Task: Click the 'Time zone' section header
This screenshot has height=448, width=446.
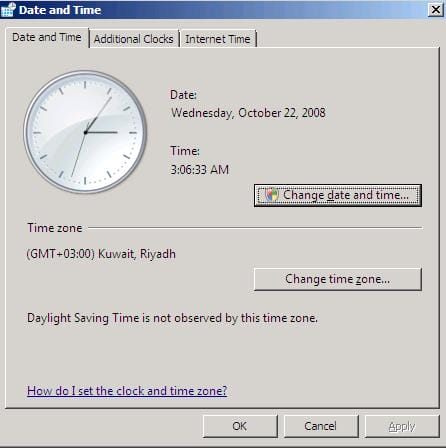Action: tap(55, 228)
